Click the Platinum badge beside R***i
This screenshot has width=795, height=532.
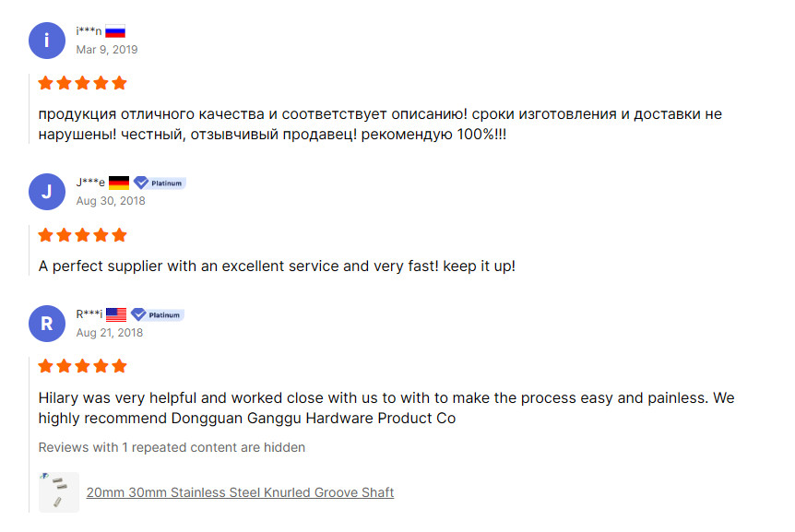click(x=157, y=314)
